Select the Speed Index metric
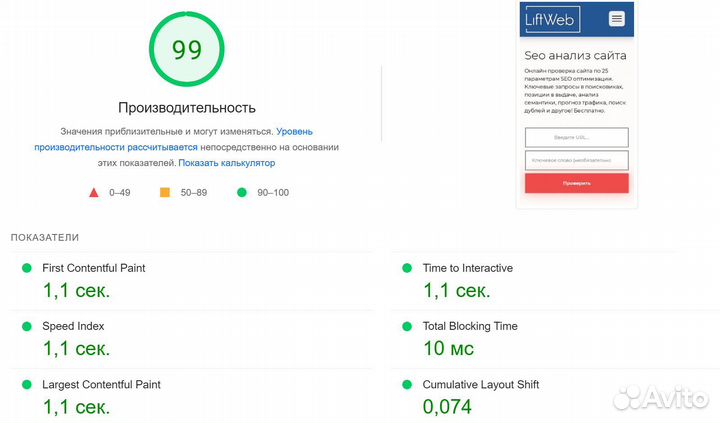 click(73, 326)
